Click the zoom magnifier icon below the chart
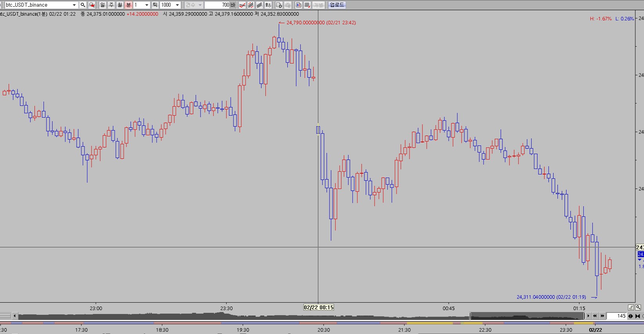Viewport: 644px width, 334px height. tap(638, 307)
